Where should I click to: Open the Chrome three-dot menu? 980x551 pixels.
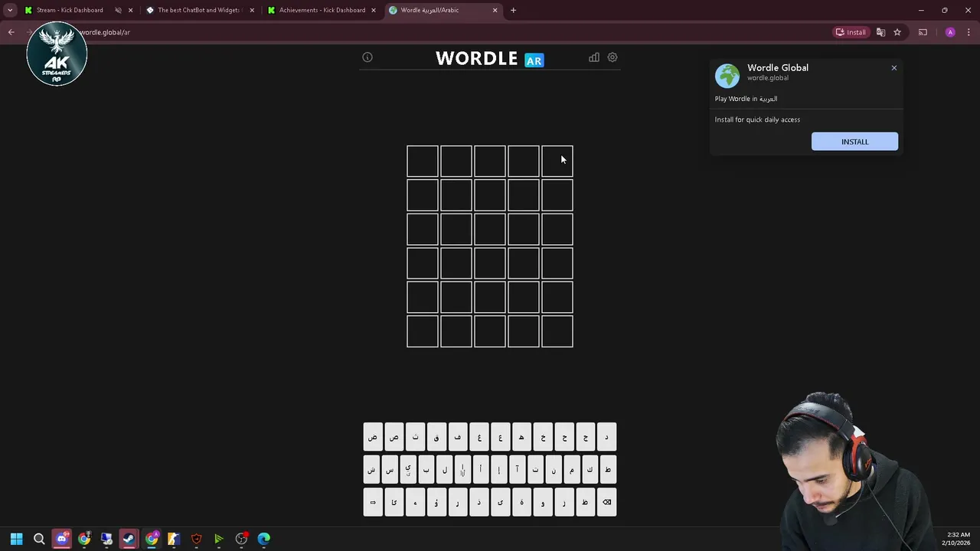tap(969, 32)
